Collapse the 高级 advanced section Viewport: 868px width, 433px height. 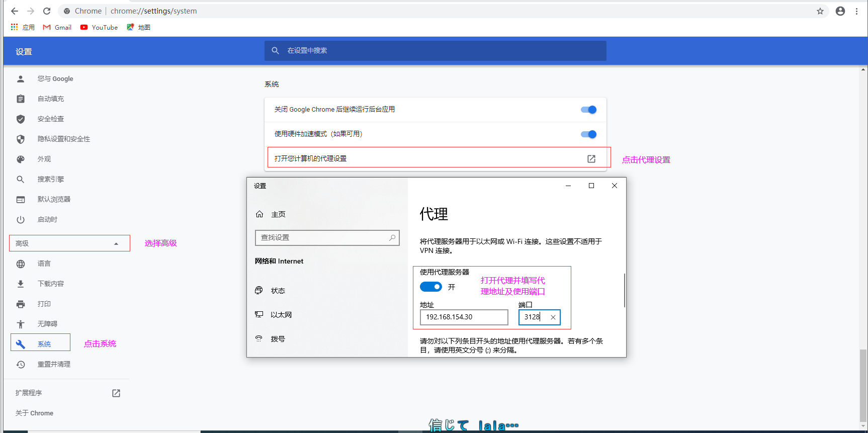69,243
